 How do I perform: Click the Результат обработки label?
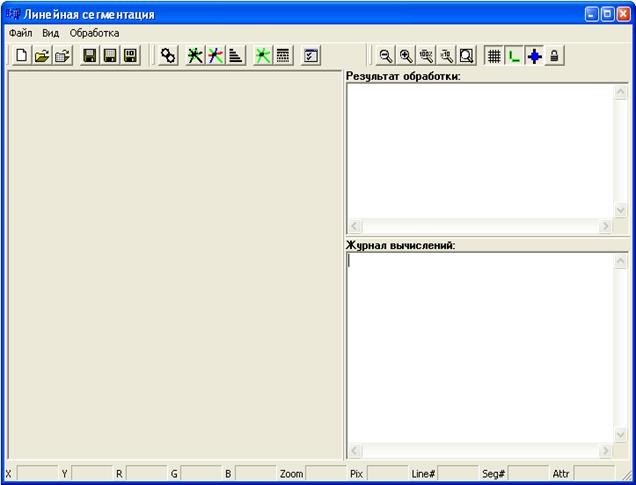[x=403, y=76]
